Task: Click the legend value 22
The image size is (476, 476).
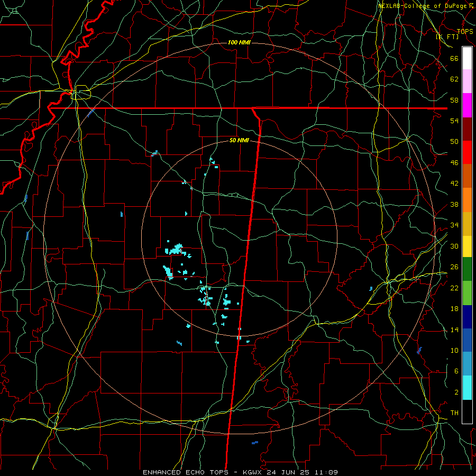Action: click(454, 288)
